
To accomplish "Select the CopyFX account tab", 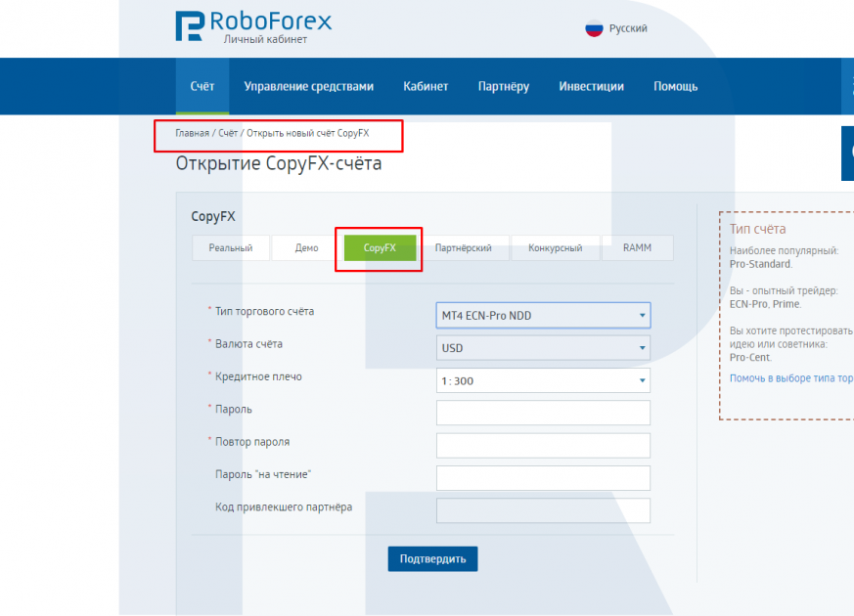I will [x=380, y=247].
